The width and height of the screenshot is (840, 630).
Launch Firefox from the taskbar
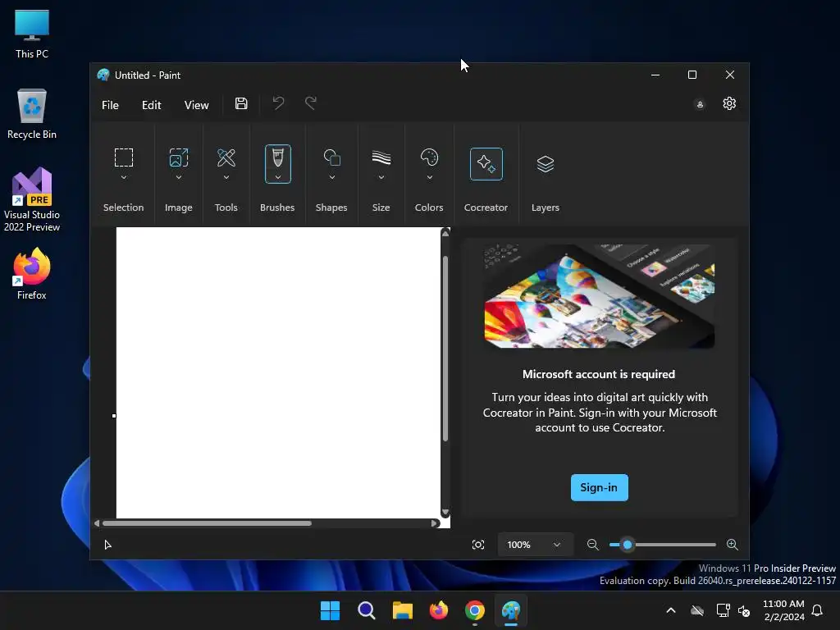coord(439,610)
